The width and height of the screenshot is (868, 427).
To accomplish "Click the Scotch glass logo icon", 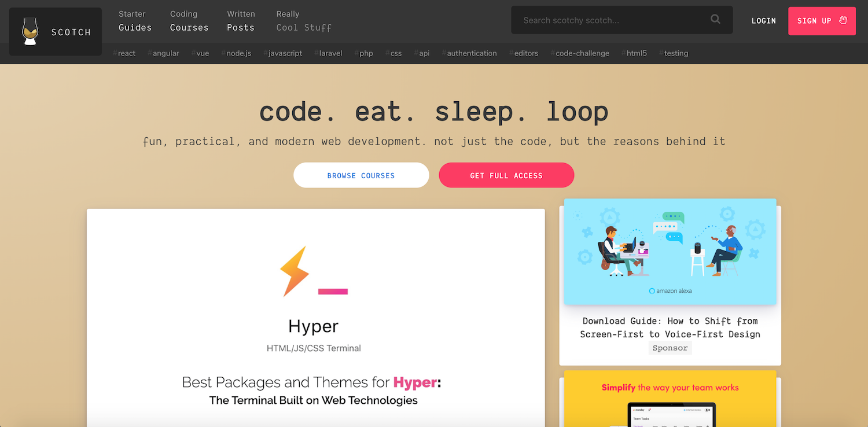I will [30, 31].
